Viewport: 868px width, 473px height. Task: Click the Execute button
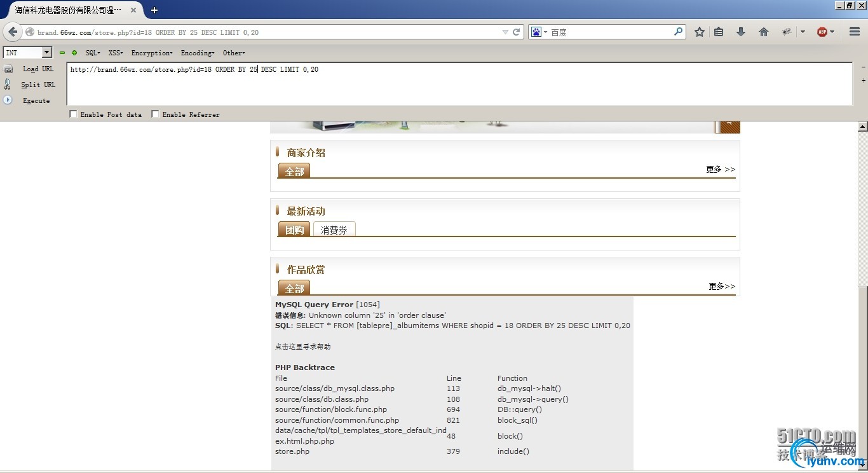(x=36, y=100)
